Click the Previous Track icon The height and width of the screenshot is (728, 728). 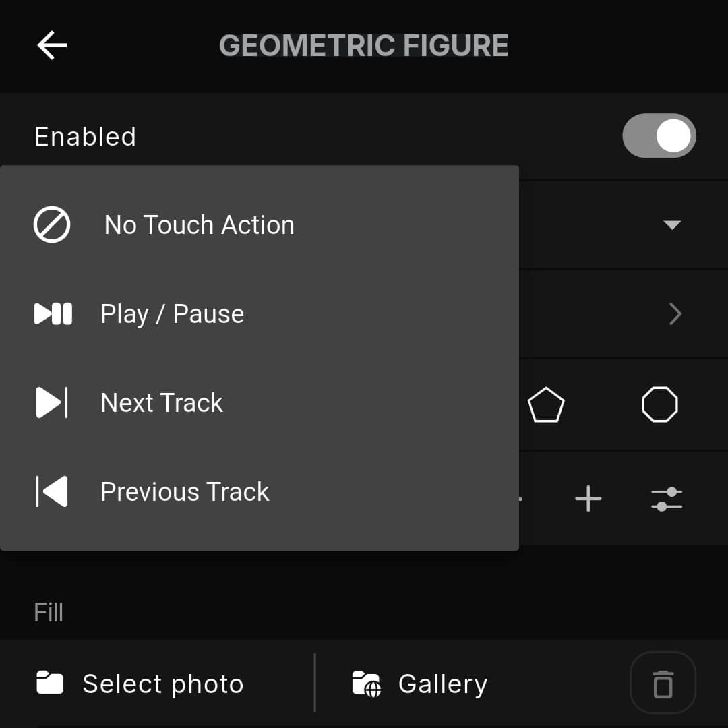coord(51,491)
